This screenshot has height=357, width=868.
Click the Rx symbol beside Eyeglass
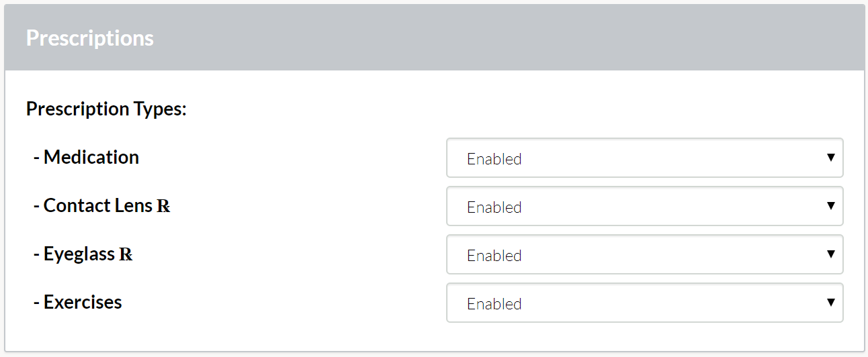click(x=126, y=255)
